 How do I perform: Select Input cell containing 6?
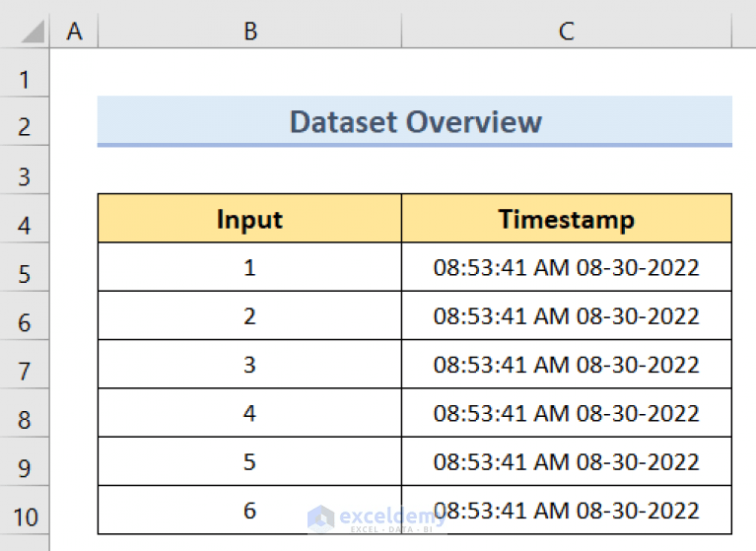249,510
